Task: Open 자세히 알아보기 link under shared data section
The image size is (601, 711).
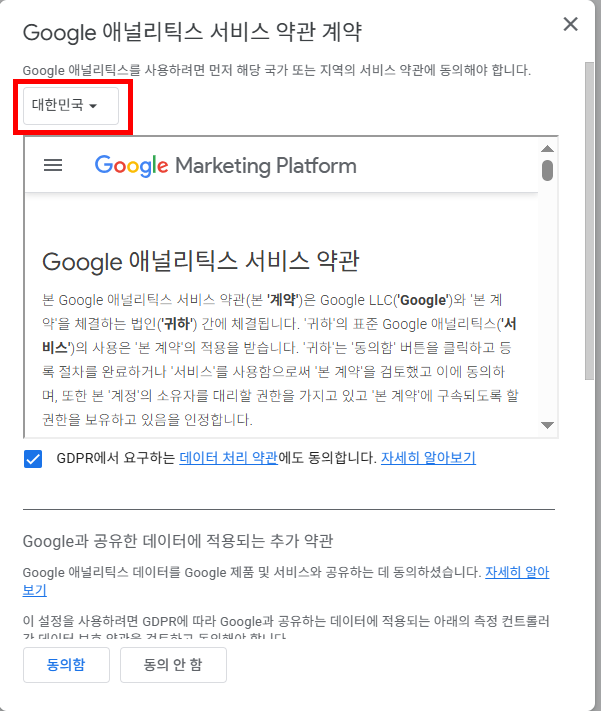Action: click(517, 572)
